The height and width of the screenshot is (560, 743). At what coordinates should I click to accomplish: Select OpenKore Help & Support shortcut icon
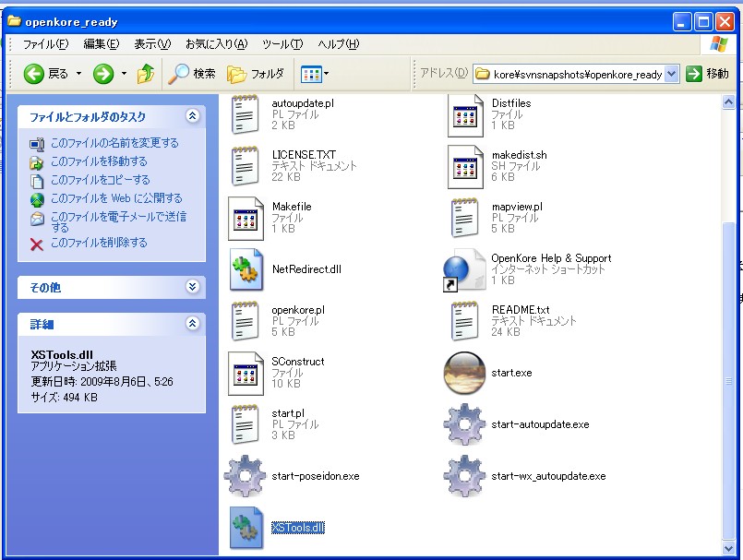(x=464, y=269)
